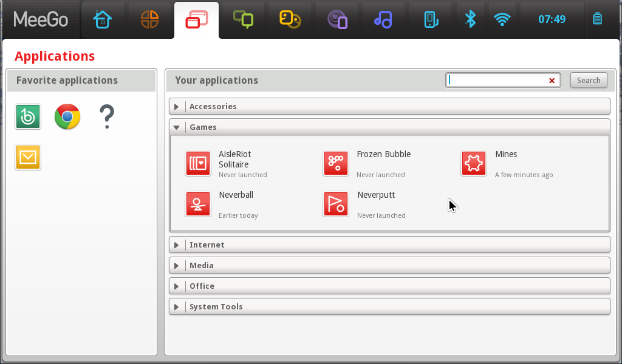Click the "AisleRiot Solitaire" name text
Image resolution: width=622 pixels, height=364 pixels.
235,159
